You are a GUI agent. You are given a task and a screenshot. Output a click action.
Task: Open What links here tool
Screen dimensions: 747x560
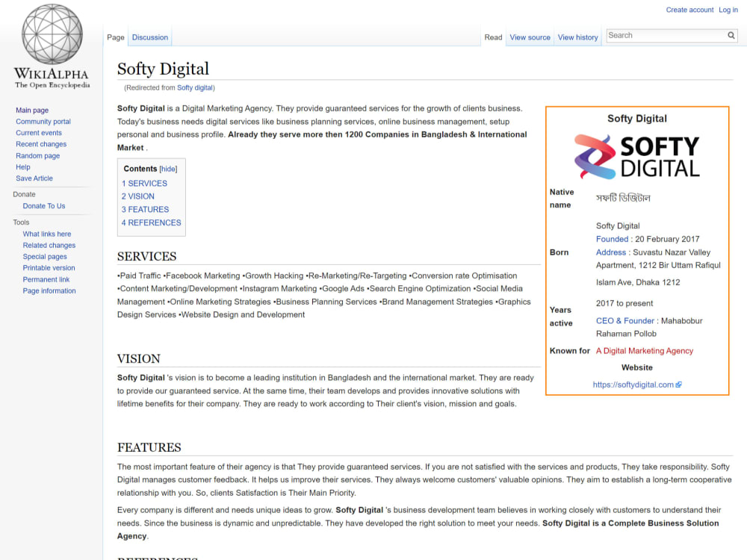46,234
